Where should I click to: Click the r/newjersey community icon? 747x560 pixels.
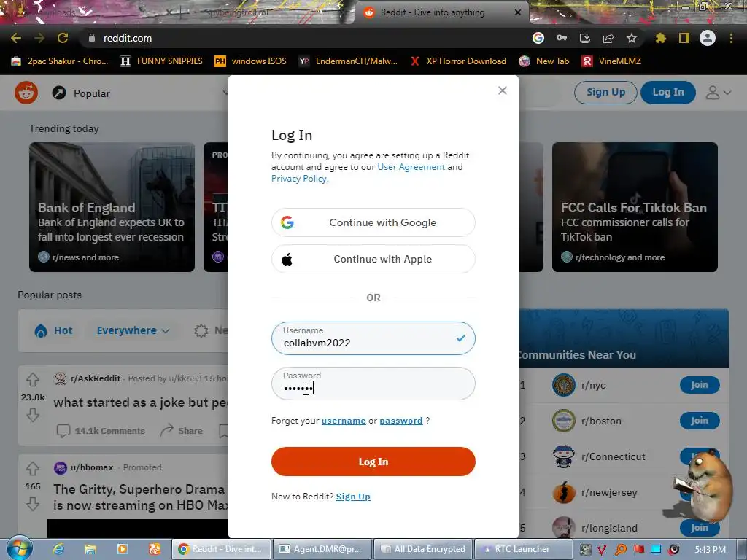564,492
